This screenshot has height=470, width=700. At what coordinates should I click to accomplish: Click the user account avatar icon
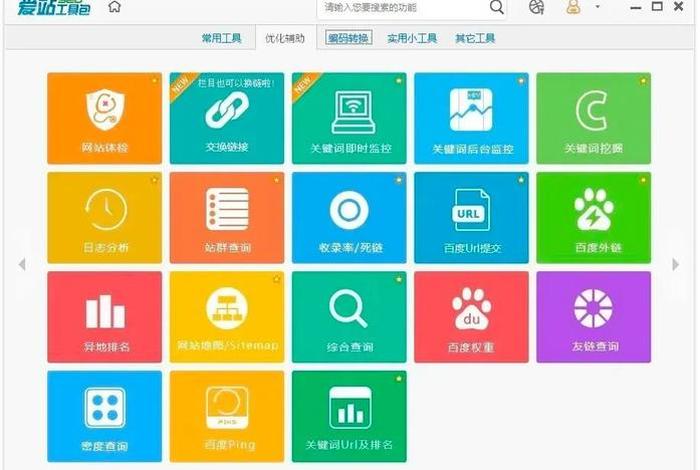[x=573, y=7]
